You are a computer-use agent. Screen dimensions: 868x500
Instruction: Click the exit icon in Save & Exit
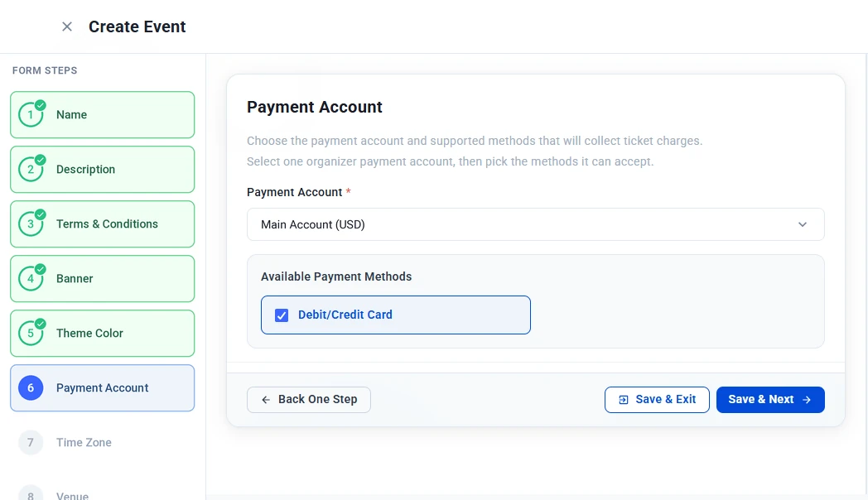tap(624, 399)
